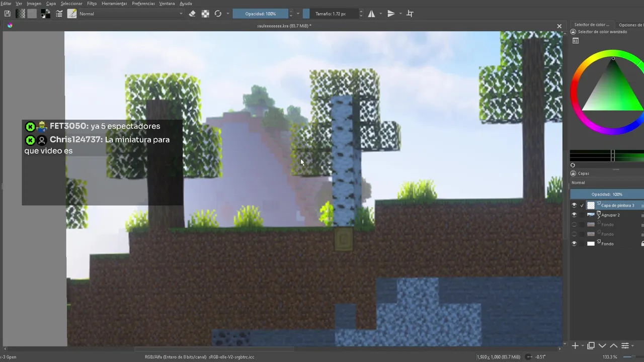Viewport: 644px width, 362px height.
Task: Switch to Opciones de herramienta tab
Action: tap(630, 25)
